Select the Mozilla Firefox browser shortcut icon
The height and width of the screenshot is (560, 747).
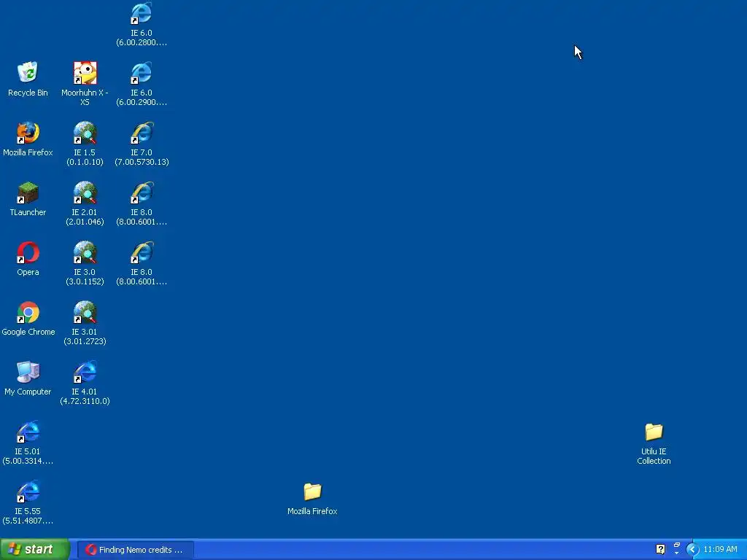(x=28, y=139)
